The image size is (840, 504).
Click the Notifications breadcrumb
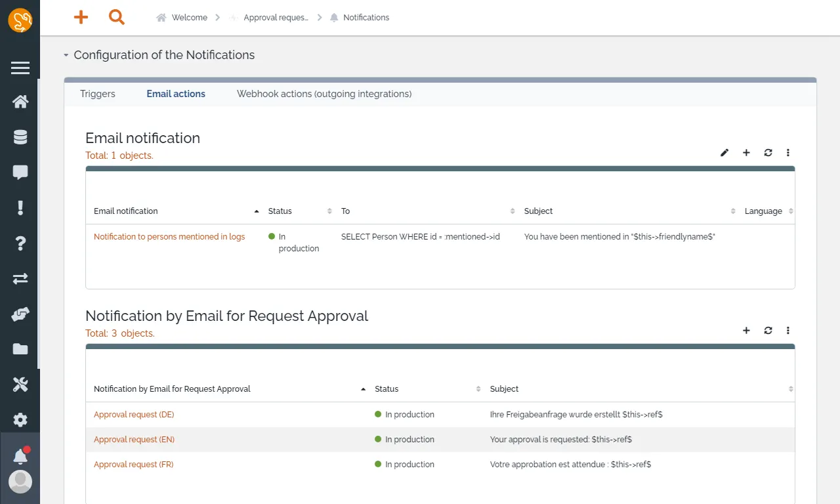tap(360, 18)
